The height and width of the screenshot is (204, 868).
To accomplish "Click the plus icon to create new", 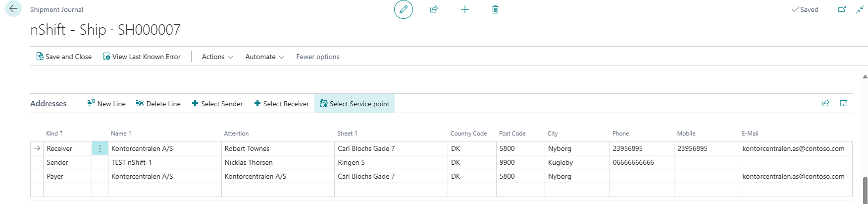I will click(x=464, y=9).
